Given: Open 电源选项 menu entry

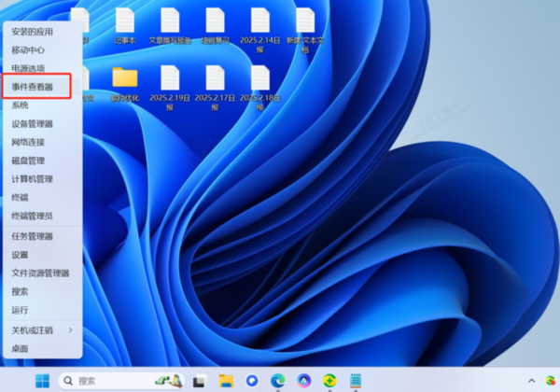Looking at the screenshot, I should pos(43,68).
